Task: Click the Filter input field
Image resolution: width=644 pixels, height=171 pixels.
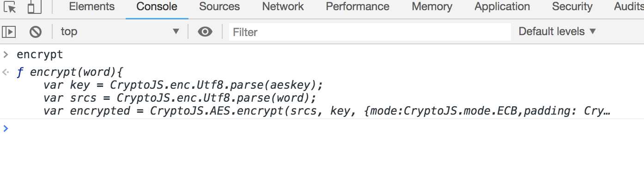Action: tap(370, 32)
